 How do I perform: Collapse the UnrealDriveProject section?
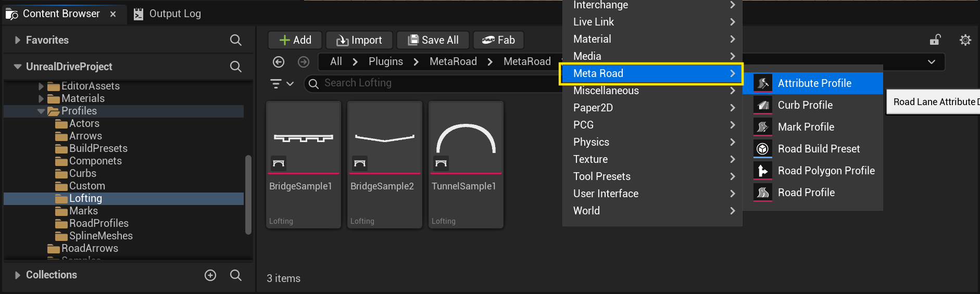pos(18,67)
